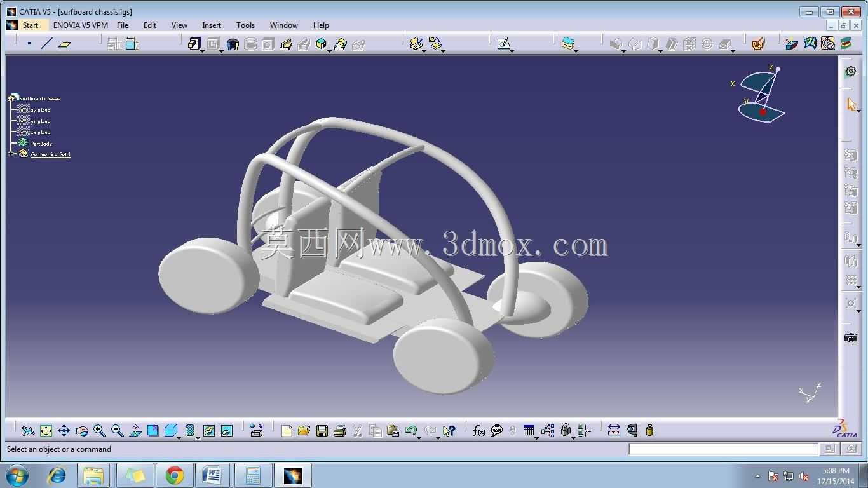Open the Window menu
868x488 pixels.
tap(284, 25)
